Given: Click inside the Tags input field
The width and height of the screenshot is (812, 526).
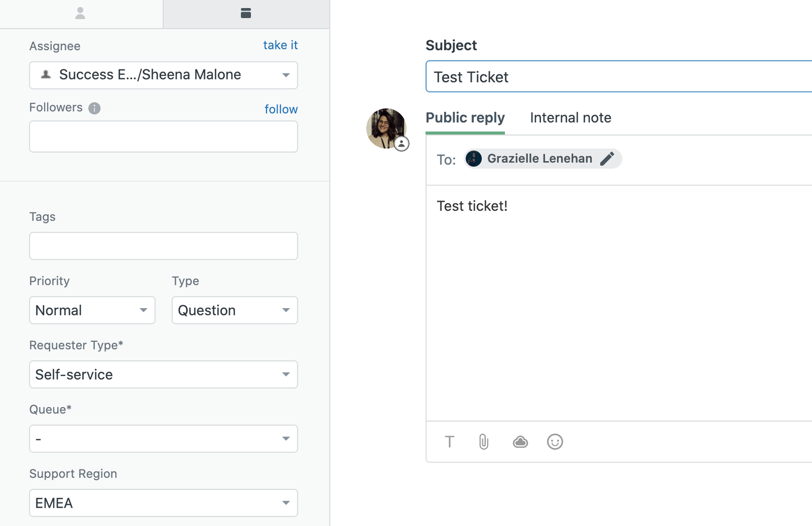Looking at the screenshot, I should 163,246.
